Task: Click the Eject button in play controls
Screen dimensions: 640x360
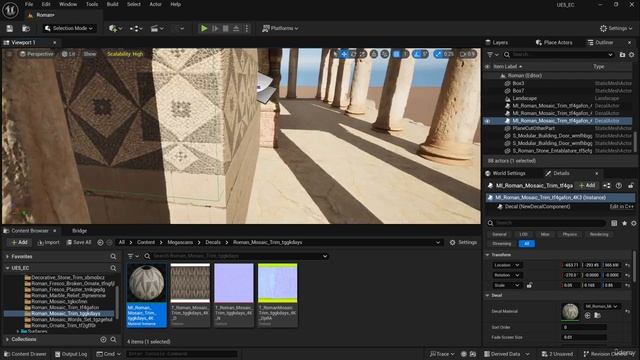Action: tap(236, 28)
